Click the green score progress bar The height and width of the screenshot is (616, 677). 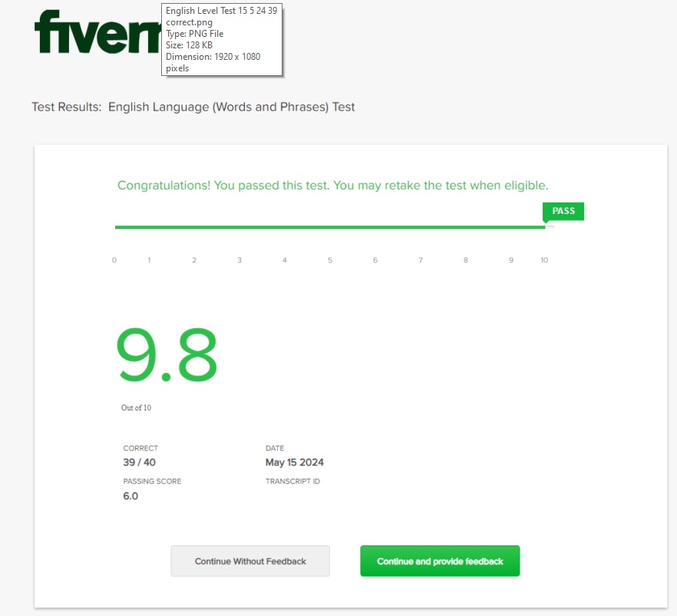(330, 227)
